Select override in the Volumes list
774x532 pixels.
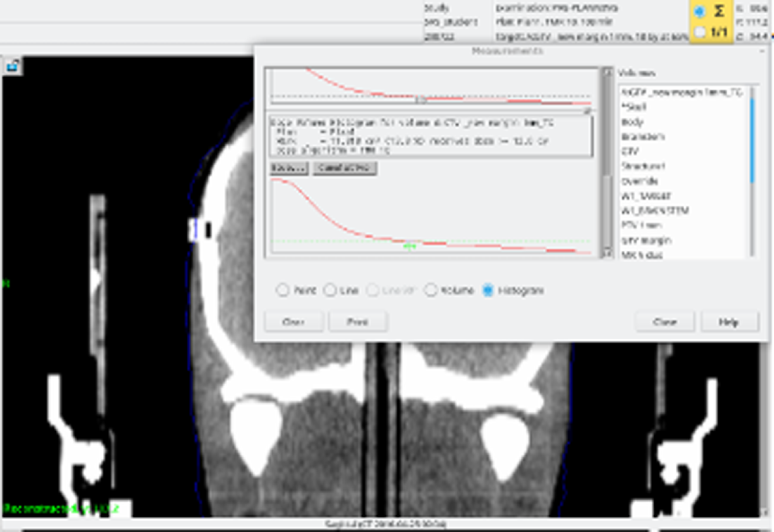[x=640, y=181]
